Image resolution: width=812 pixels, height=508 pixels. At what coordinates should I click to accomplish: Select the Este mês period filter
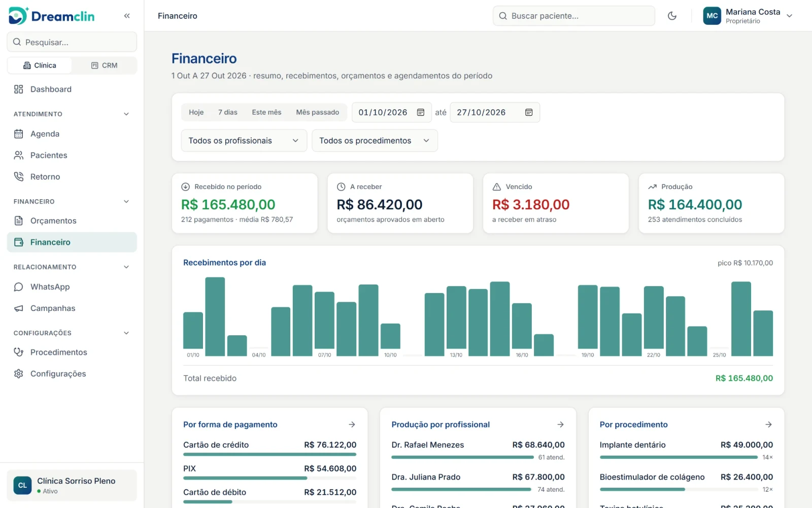[x=266, y=112]
